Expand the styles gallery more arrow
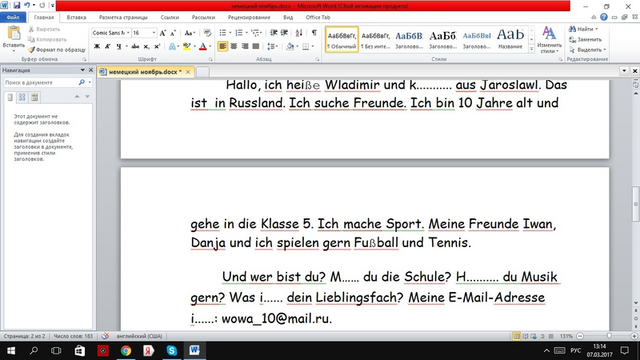Viewport: 640px width, 360px height. [531, 49]
